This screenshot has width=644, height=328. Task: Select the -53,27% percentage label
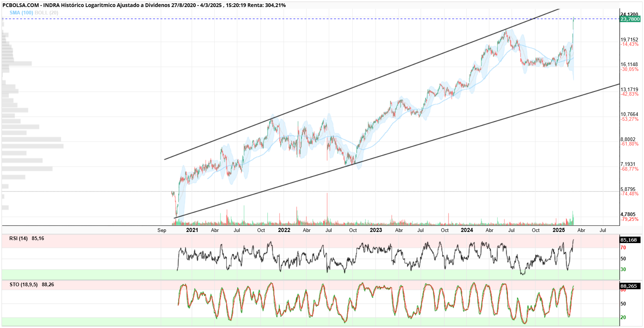(629, 119)
